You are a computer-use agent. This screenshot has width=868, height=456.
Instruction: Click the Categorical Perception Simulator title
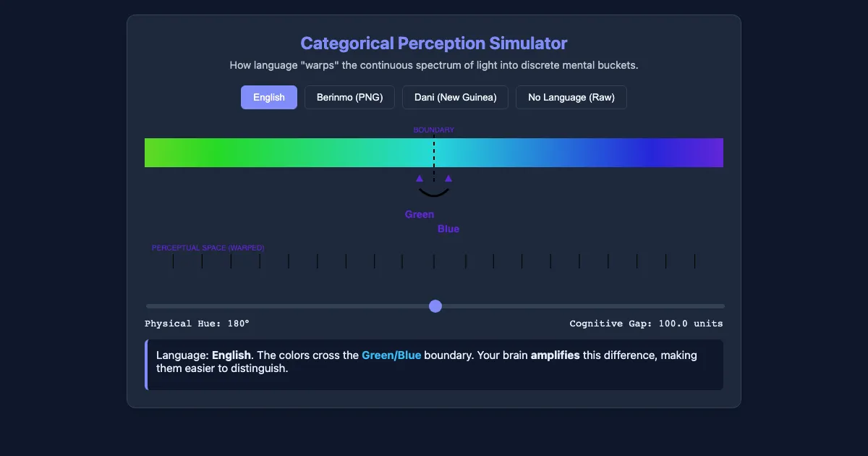[x=434, y=43]
